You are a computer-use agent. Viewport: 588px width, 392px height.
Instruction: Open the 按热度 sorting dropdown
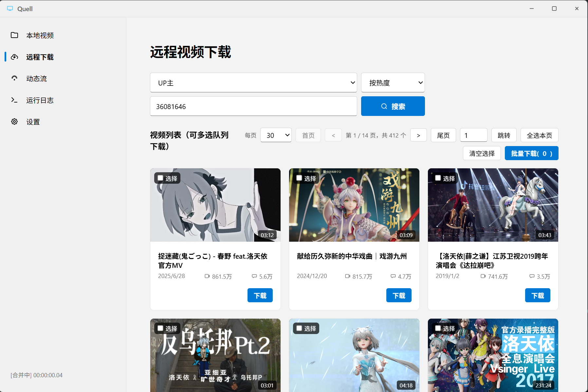click(393, 83)
